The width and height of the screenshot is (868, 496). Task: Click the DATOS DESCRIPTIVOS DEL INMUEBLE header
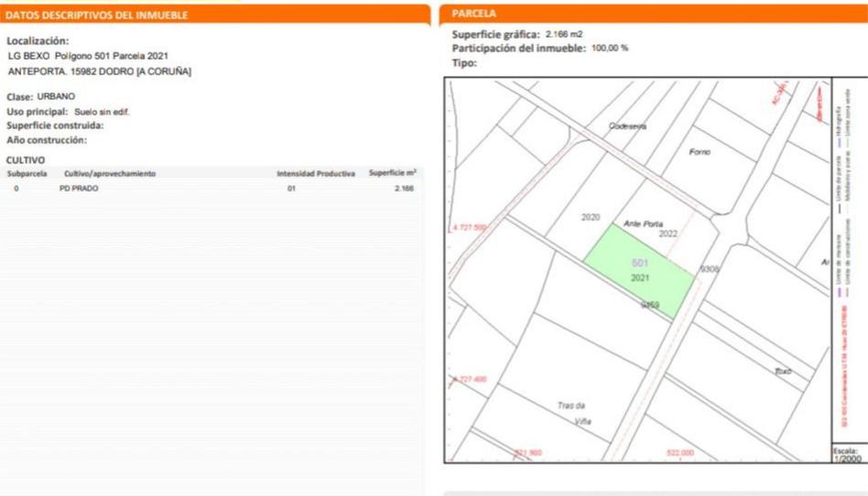point(97,16)
